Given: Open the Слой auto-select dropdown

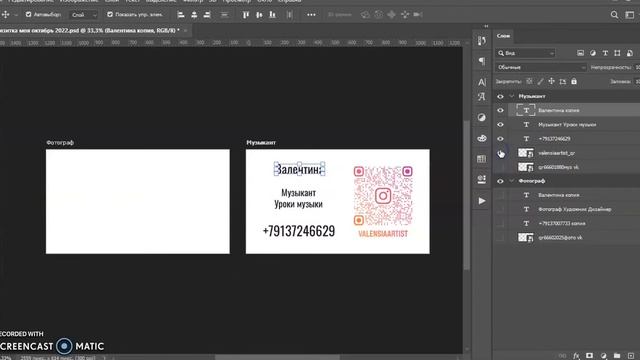Looking at the screenshot, I should click(84, 15).
